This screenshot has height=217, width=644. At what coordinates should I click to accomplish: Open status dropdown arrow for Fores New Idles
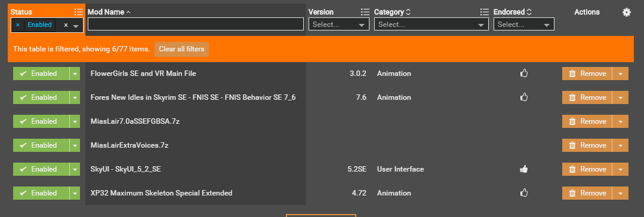pyautogui.click(x=75, y=97)
